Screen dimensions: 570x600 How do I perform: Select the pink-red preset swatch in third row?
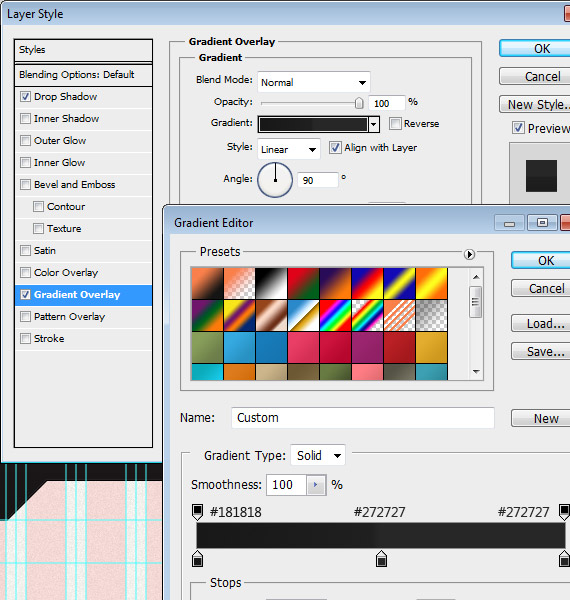point(303,347)
